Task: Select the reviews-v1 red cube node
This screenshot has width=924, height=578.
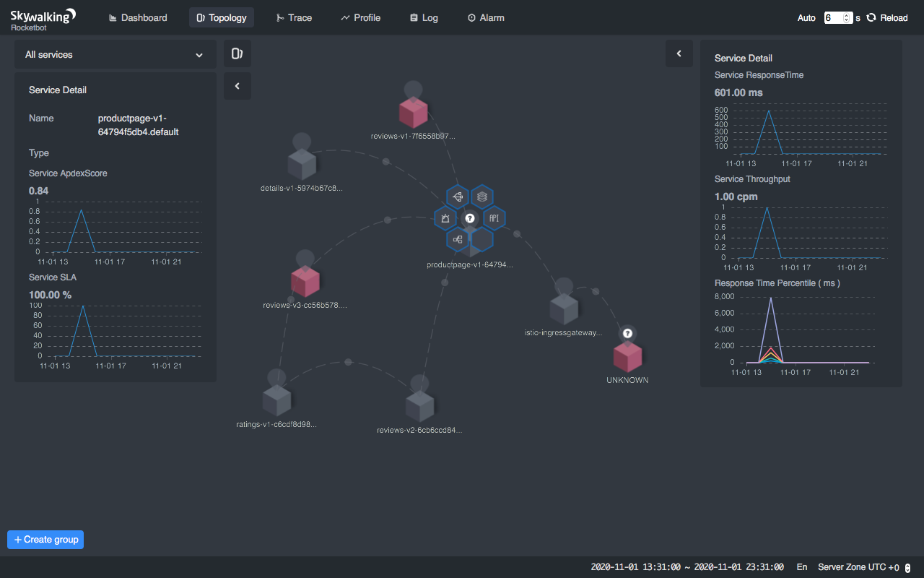Action: click(413, 113)
